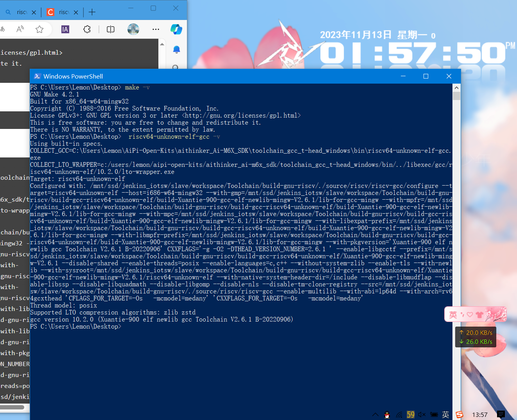Click the Windows PowerShell title text
This screenshot has width=517, height=420.
click(x=73, y=76)
